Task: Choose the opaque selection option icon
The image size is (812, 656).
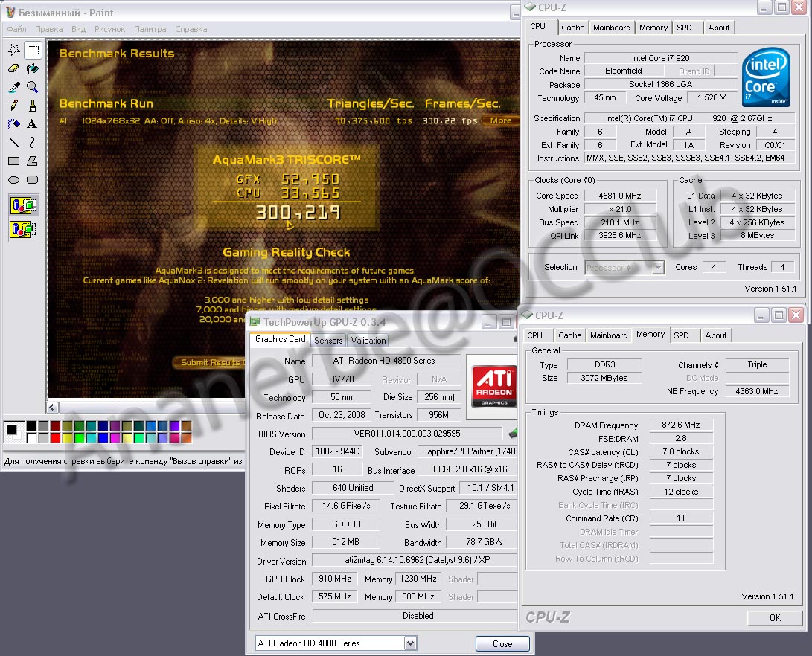Action: point(23,205)
